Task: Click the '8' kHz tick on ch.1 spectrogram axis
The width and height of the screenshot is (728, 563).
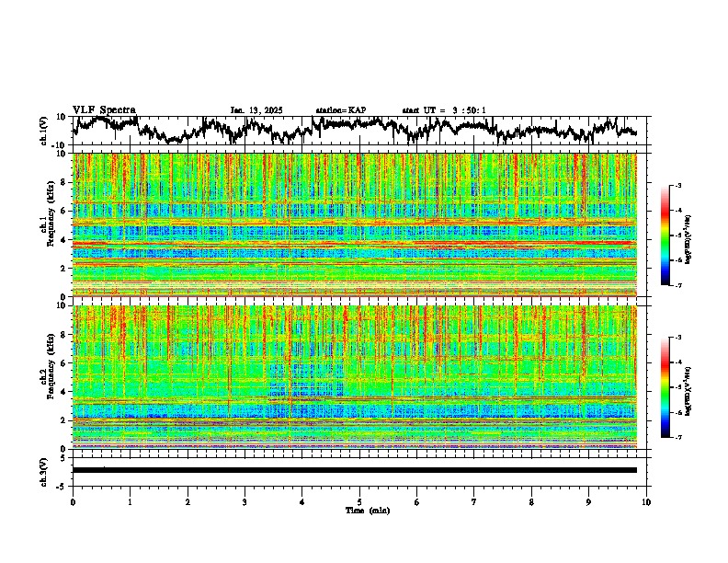Action: pyautogui.click(x=63, y=182)
